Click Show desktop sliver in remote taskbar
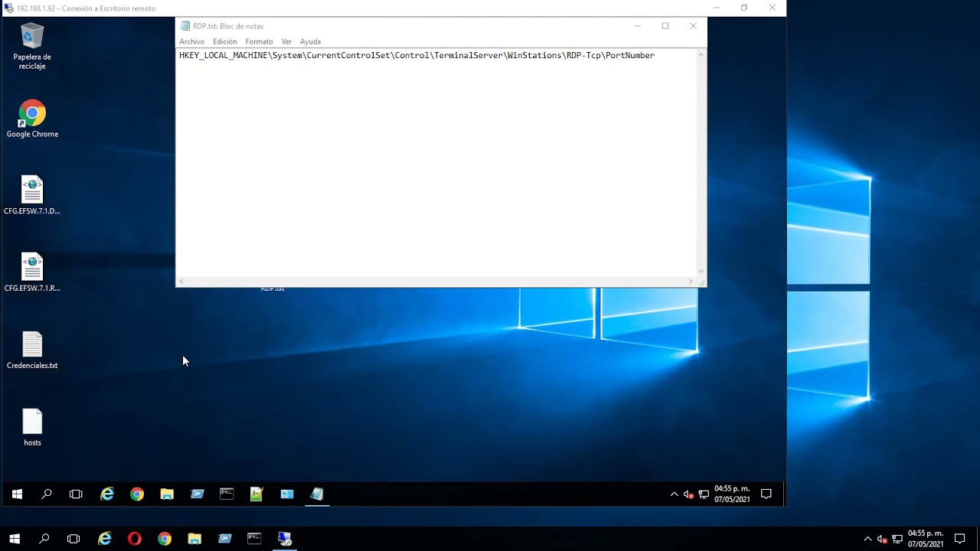 click(783, 494)
